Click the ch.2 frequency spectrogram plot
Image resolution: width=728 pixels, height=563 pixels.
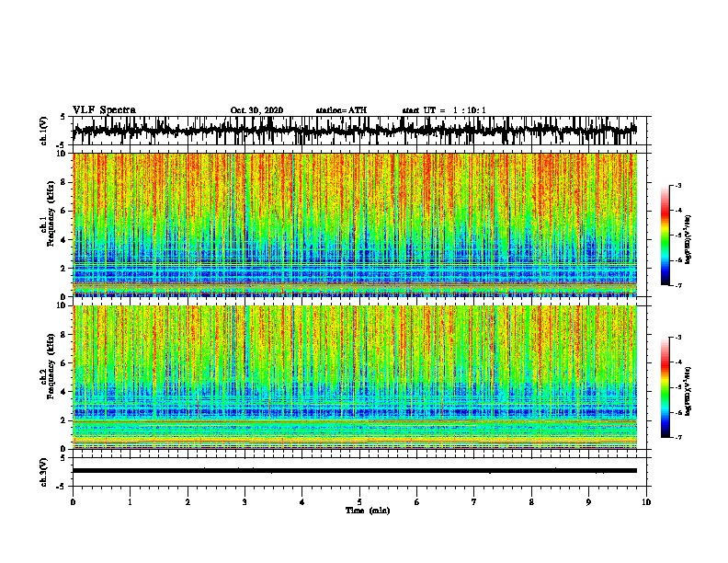[x=355, y=377]
